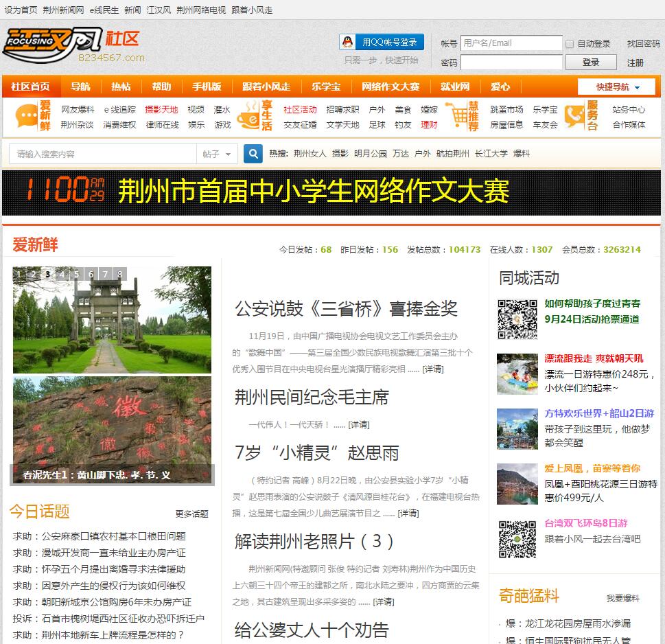
Task: Open 网络作文大赛 nav item
Action: click(390, 87)
